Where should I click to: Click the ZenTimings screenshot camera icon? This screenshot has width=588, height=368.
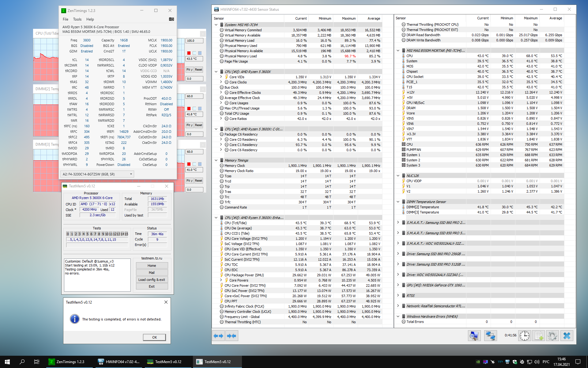(171, 19)
